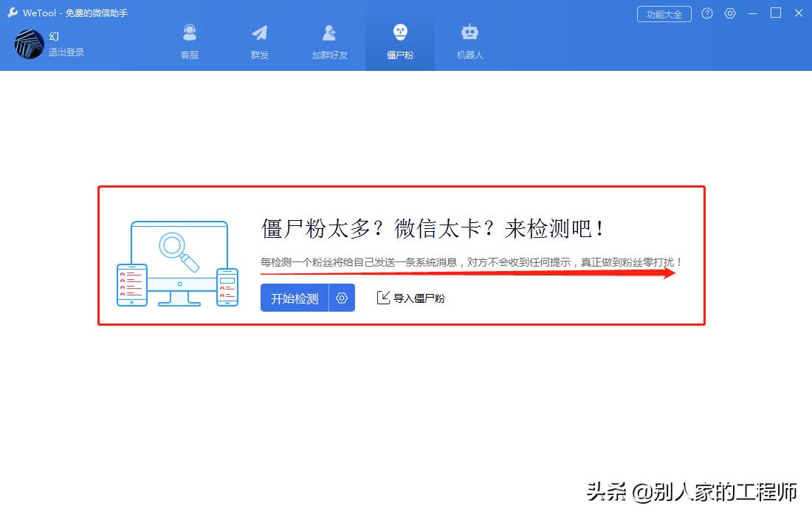Open the 功能大全 feature list
This screenshot has height=517, width=812.
[664, 13]
